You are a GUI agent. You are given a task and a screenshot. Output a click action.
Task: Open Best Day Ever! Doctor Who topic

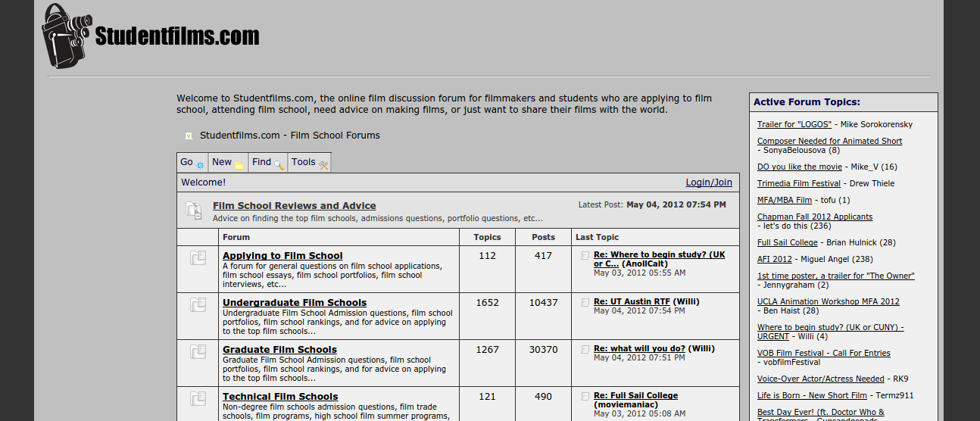click(821, 413)
